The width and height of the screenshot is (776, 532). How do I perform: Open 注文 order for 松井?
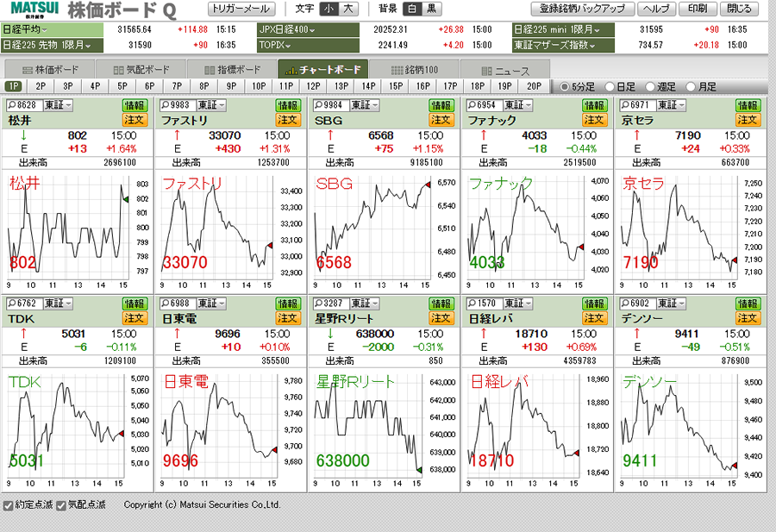[135, 120]
